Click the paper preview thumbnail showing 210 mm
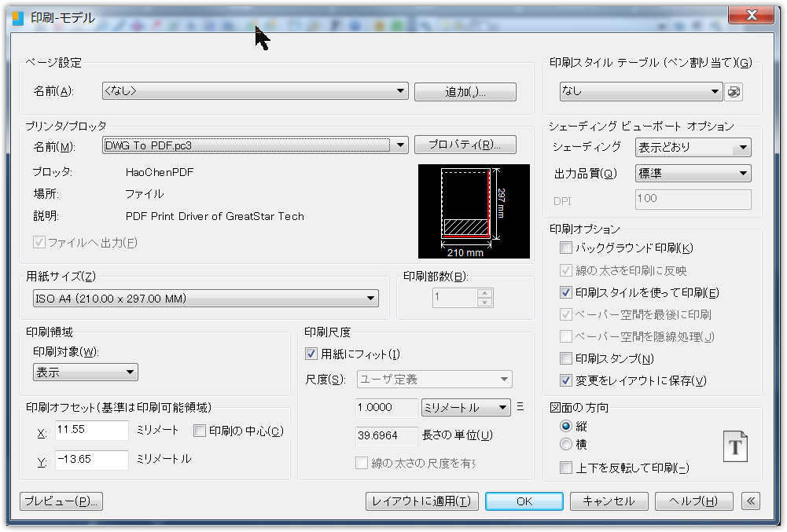 tap(474, 211)
